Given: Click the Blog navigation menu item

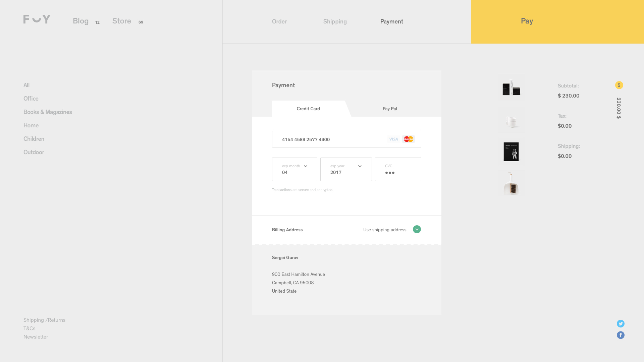Looking at the screenshot, I should [x=80, y=20].
